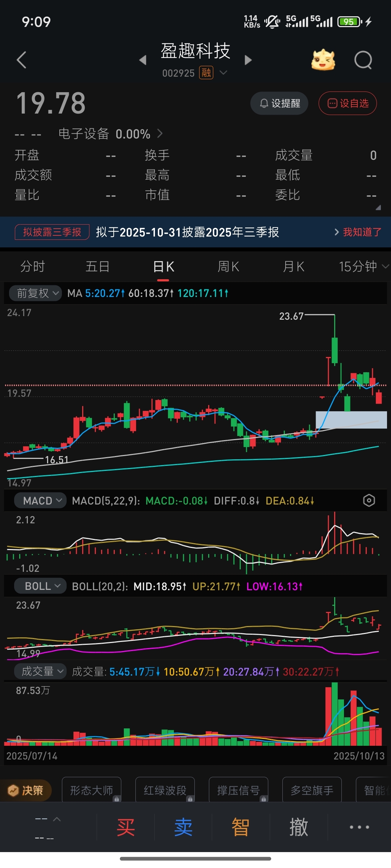391x868 pixels.
Task: Tap the battery indicator in status bar
Action: point(349,22)
